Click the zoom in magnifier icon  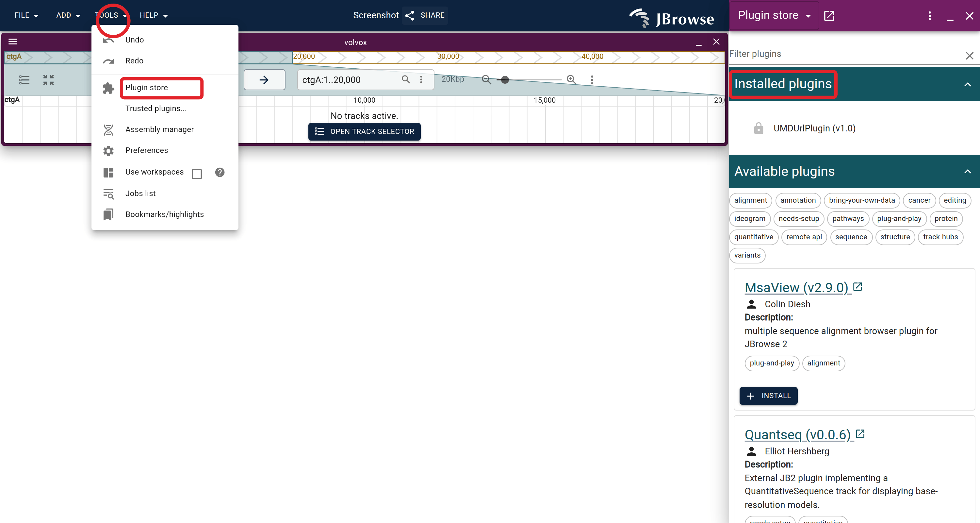click(x=571, y=79)
